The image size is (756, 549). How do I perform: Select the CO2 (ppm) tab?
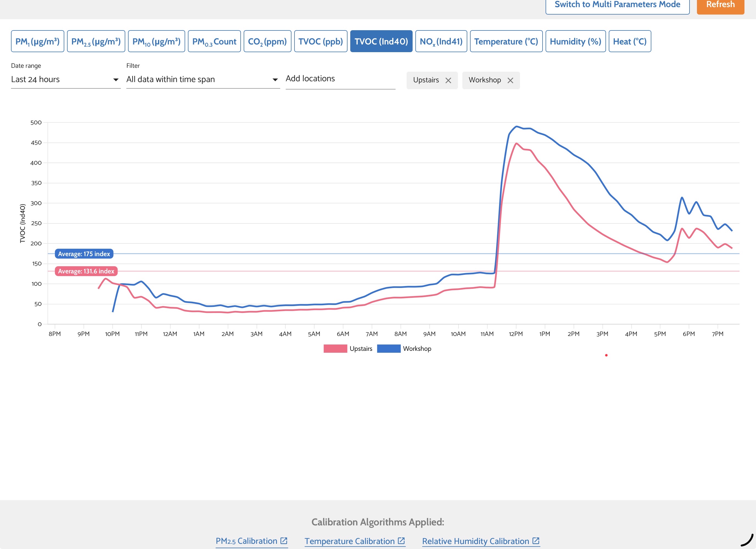click(x=267, y=41)
